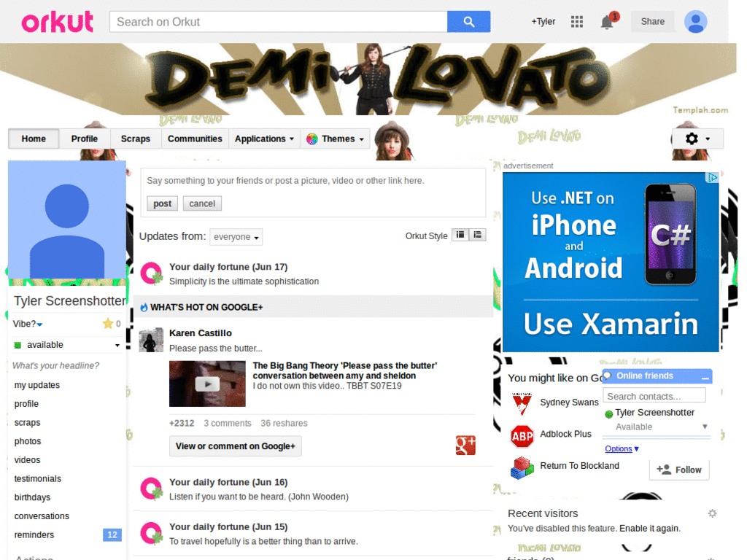
Task: Click Karen Castillo's avatar thumbnail
Action: [x=151, y=340]
